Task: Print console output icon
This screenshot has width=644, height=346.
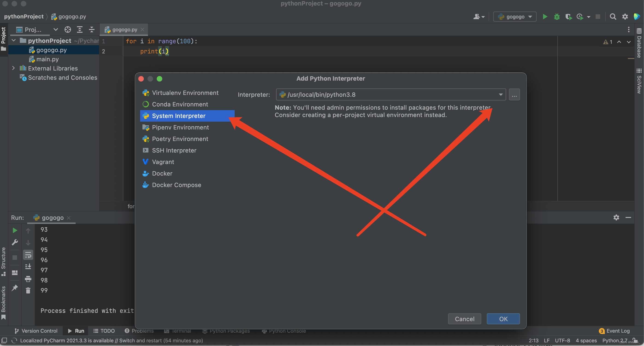Action: click(28, 279)
